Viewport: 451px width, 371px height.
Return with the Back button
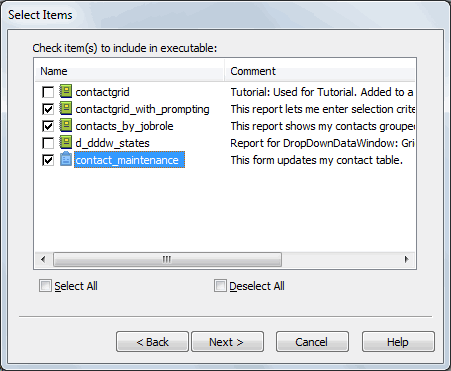click(152, 342)
